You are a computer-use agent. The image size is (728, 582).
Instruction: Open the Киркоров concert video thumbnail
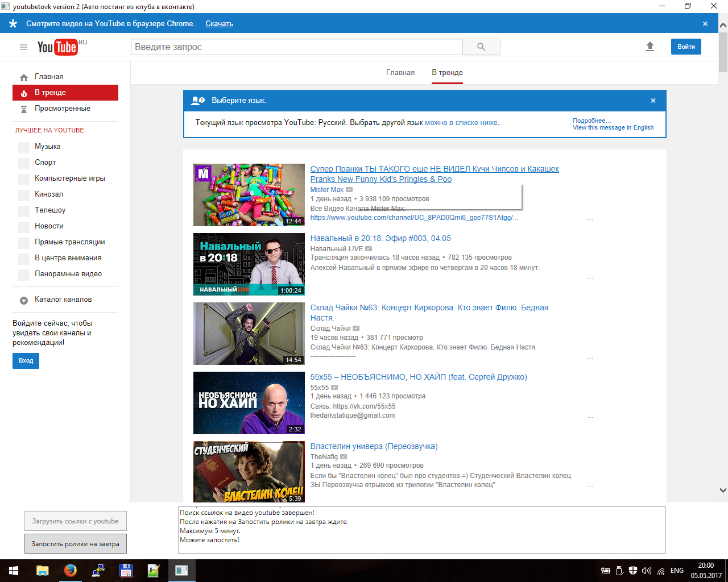coord(249,334)
